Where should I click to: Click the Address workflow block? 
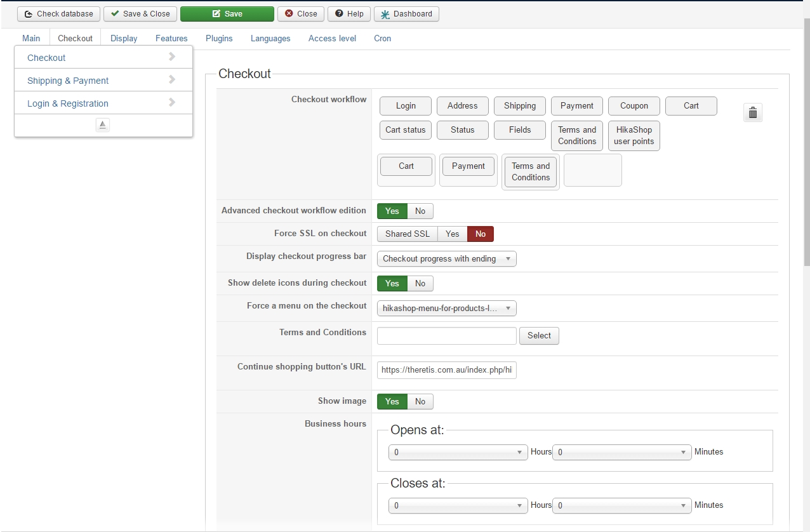pos(463,106)
